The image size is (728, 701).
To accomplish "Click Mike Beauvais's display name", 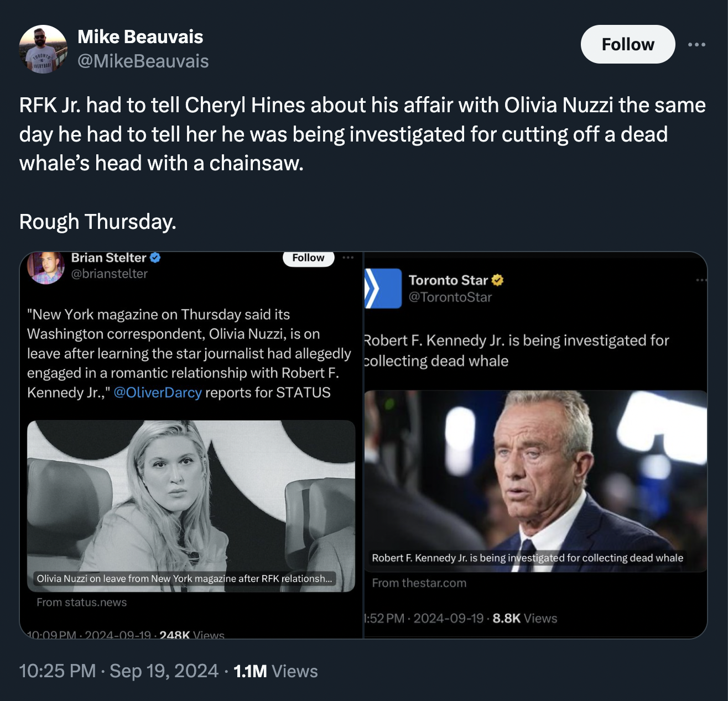I will 141,36.
